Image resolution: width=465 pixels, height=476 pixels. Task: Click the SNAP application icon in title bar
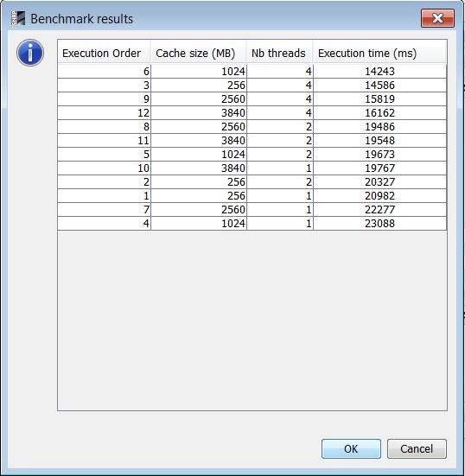18,18
